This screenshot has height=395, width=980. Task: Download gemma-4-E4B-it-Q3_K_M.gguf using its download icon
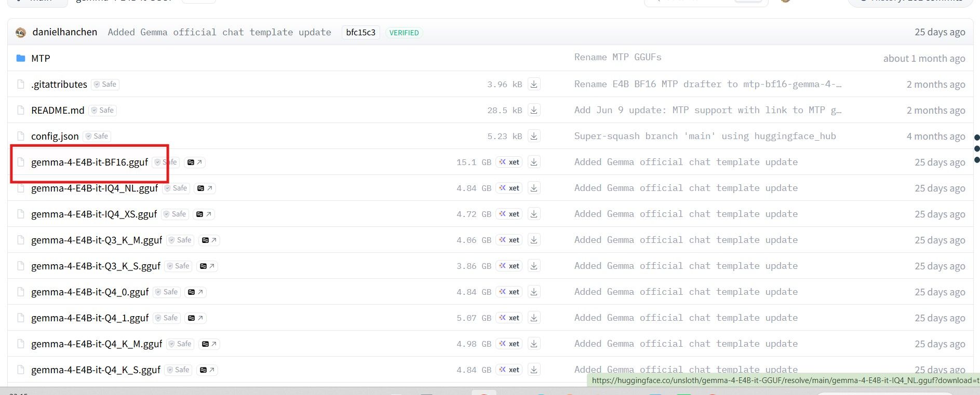click(x=534, y=240)
